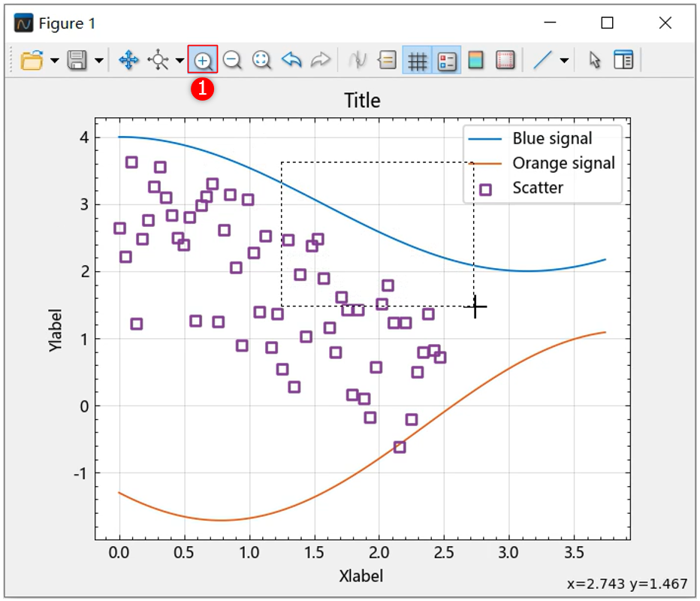Viewport: 700px width, 601px height.
Task: Click the auto-scale zoom-to-fit icon
Action: [x=261, y=61]
